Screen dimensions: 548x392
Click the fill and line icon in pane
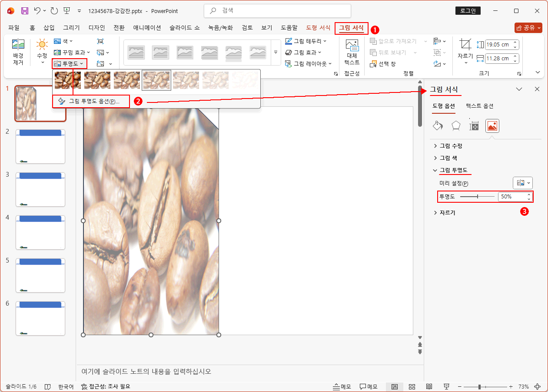437,125
